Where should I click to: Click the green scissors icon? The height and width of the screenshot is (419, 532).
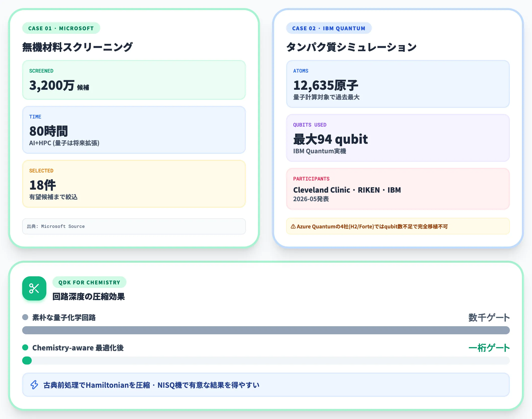(34, 288)
